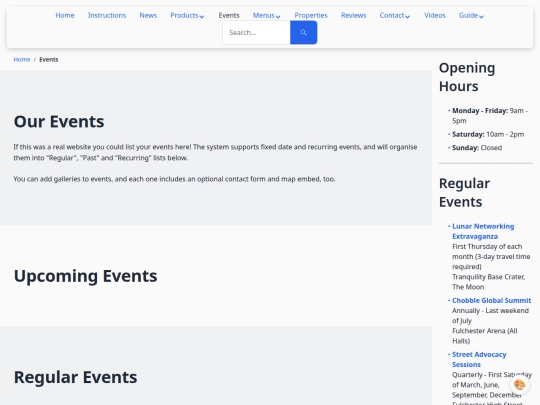Open the Reviews nav item
540x405 pixels.
coord(353,15)
